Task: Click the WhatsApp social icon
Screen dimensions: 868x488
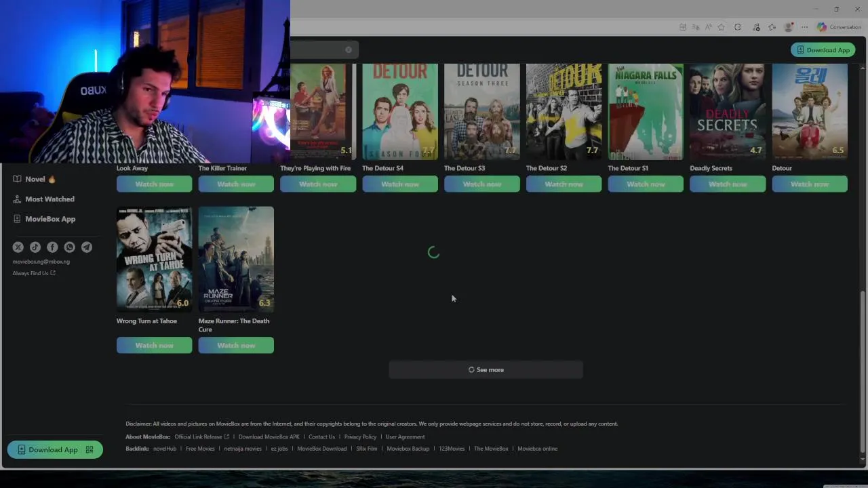Action: click(69, 247)
